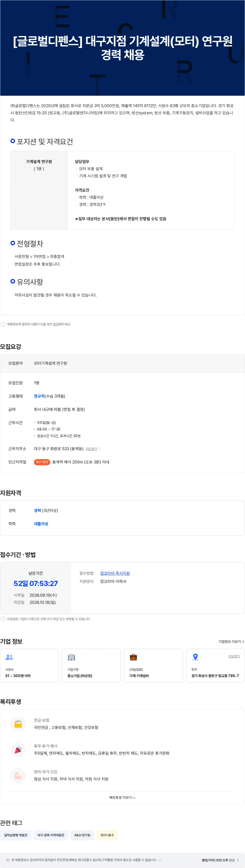Viewport: 245px width, 868px height.
Task: Click the 08:00 ~ 17:30 working hours
Action: click(48, 429)
